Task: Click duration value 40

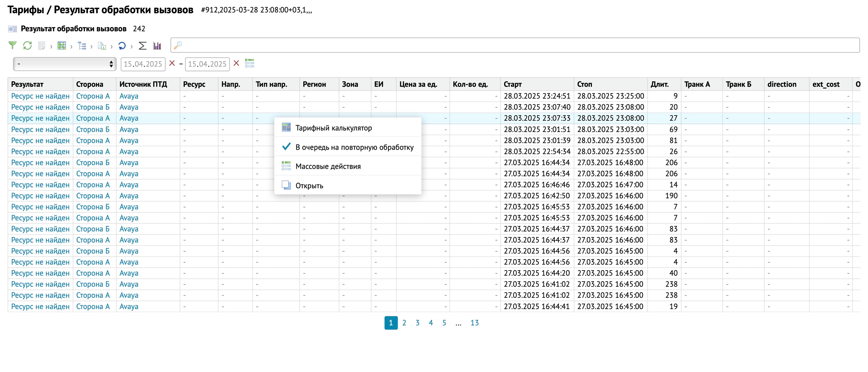Action: (673, 273)
